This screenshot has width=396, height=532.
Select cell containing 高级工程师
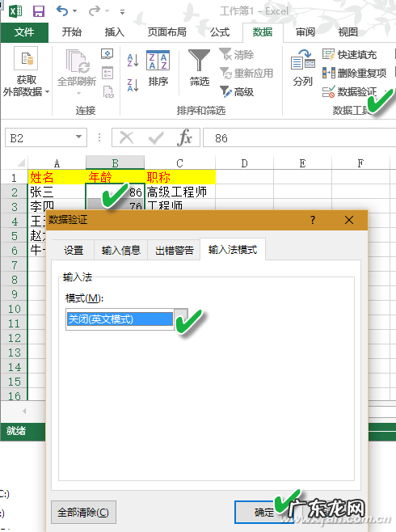click(180, 192)
